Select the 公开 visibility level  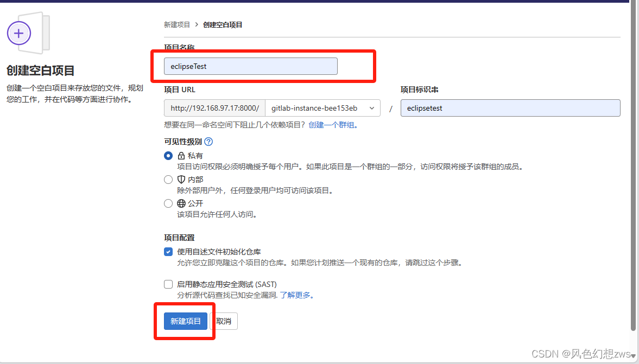(x=168, y=203)
